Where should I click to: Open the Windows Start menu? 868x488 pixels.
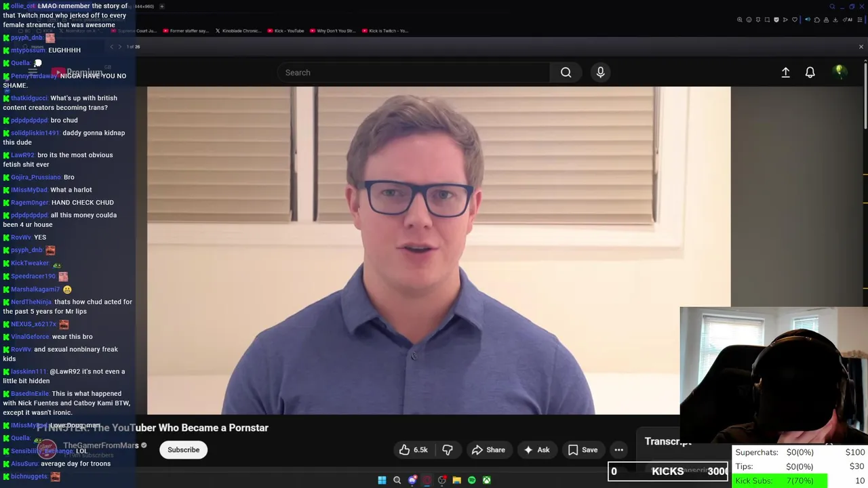tap(382, 480)
